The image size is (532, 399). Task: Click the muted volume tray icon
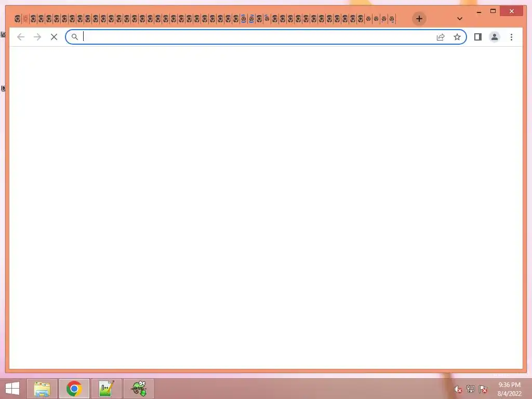[458, 389]
